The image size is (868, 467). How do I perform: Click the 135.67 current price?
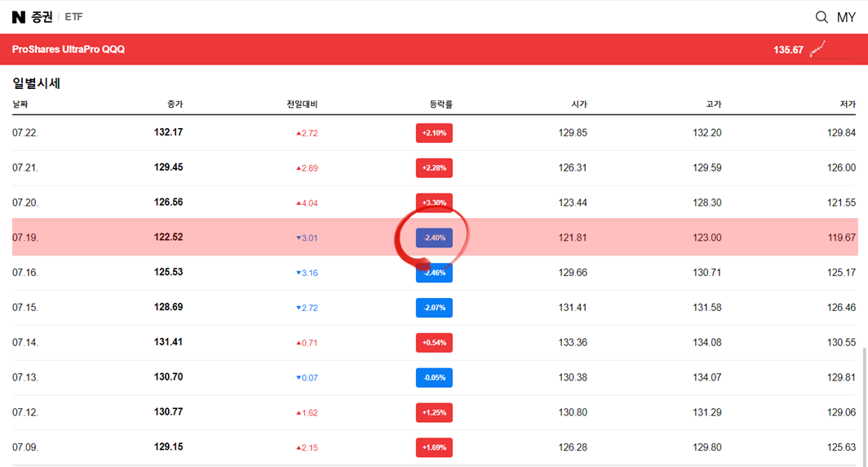pyautogui.click(x=788, y=50)
